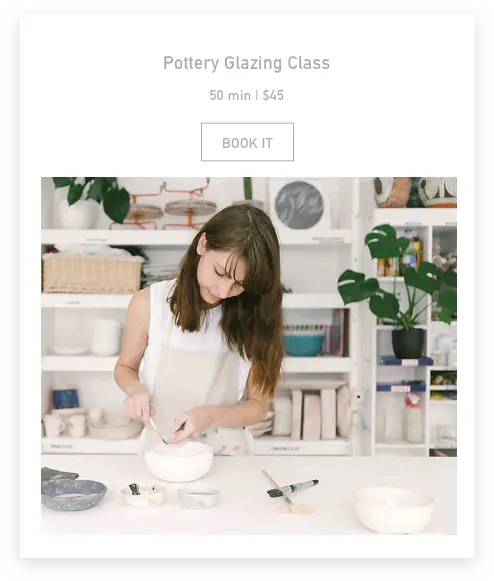The image size is (494, 581).
Task: Click the BOOK IT button
Action: click(247, 142)
